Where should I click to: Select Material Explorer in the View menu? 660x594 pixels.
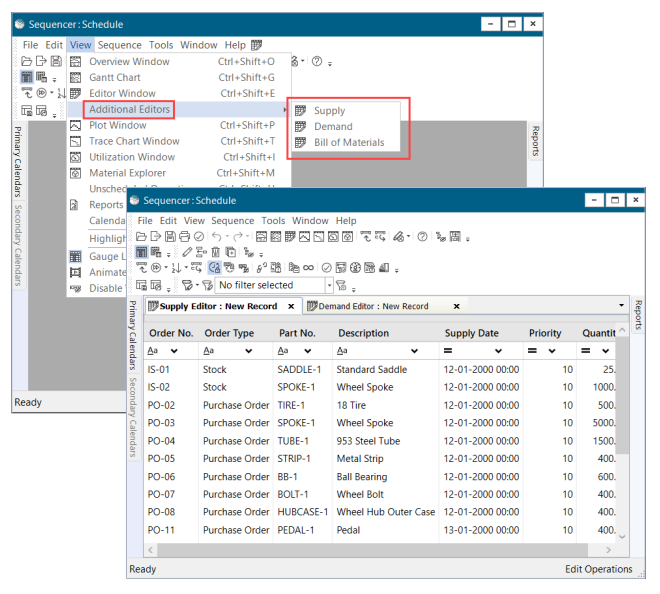coord(178,173)
